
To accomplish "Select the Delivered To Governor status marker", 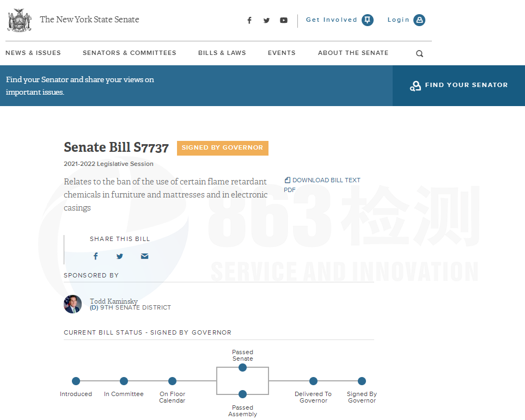I will (313, 381).
